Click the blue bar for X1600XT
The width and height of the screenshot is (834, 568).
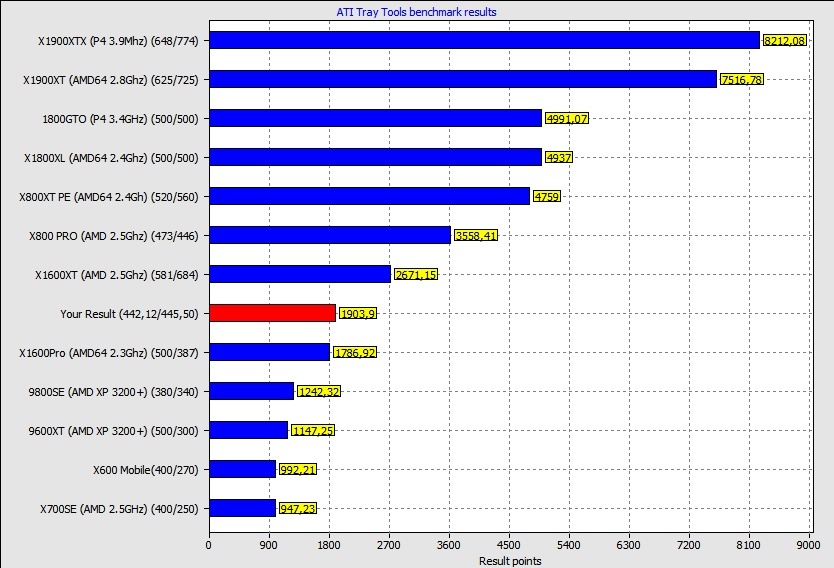(x=300, y=274)
